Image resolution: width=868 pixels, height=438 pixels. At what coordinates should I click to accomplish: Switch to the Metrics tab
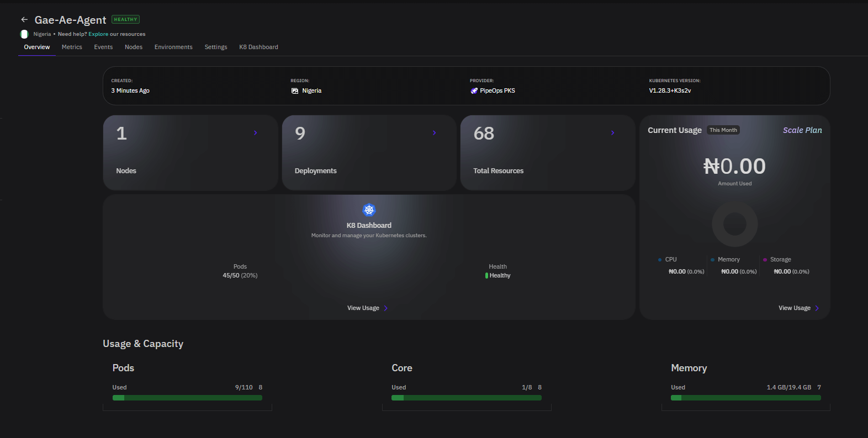tap(72, 47)
